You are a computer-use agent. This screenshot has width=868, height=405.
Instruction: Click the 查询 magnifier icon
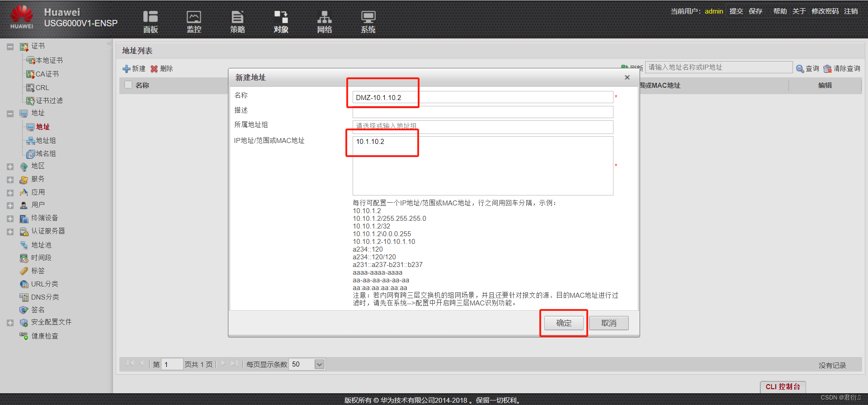(x=800, y=69)
